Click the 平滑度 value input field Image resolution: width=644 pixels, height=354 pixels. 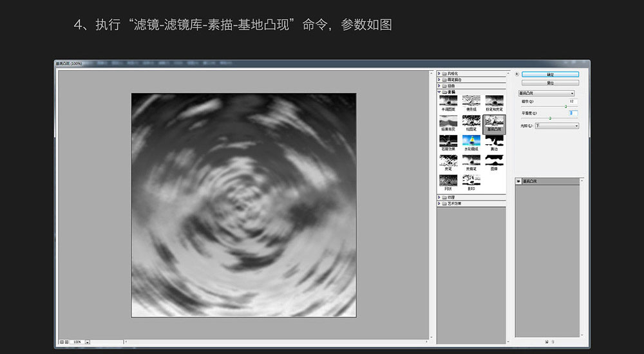pos(573,113)
